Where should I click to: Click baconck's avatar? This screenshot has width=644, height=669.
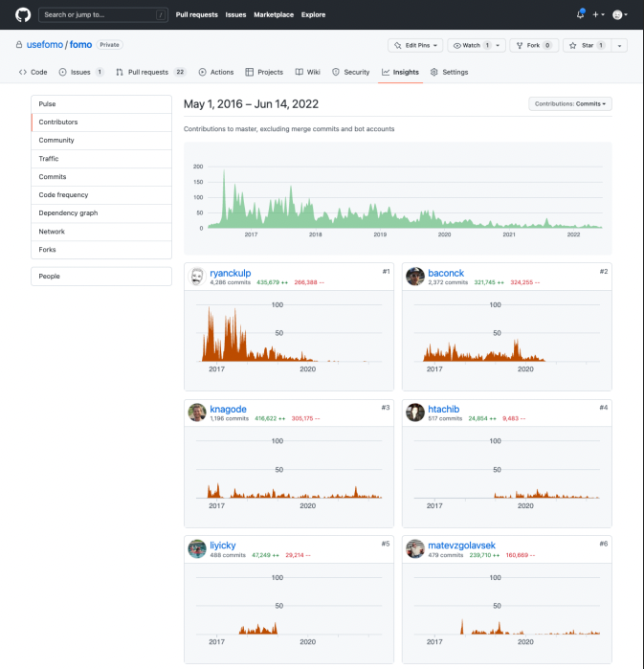pyautogui.click(x=415, y=277)
